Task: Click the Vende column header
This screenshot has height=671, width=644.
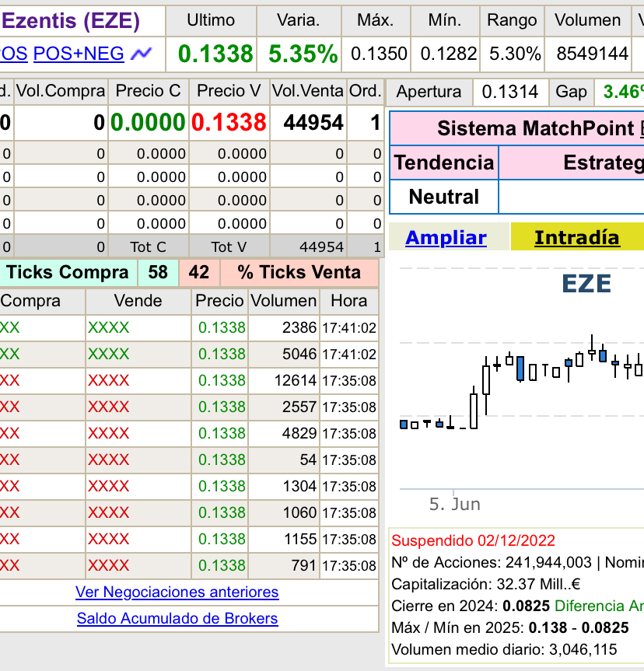Action: (138, 301)
